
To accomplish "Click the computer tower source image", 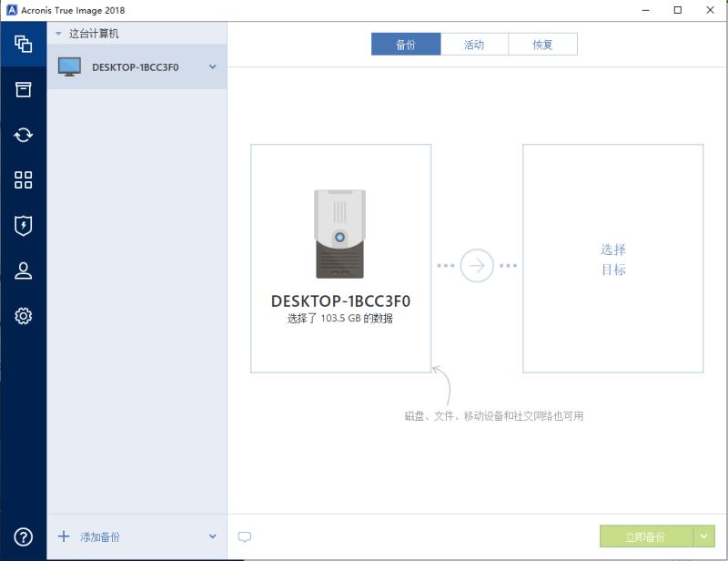I will (x=339, y=234).
